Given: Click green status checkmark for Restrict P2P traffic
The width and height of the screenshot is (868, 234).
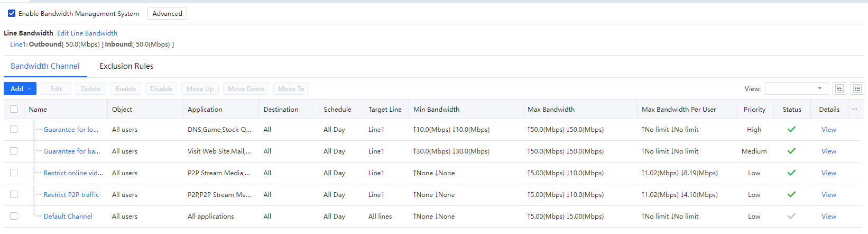Looking at the screenshot, I should pos(791,194).
